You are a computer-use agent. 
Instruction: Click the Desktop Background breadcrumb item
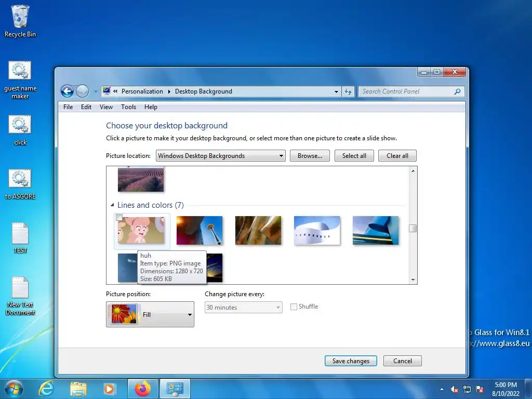(x=204, y=91)
